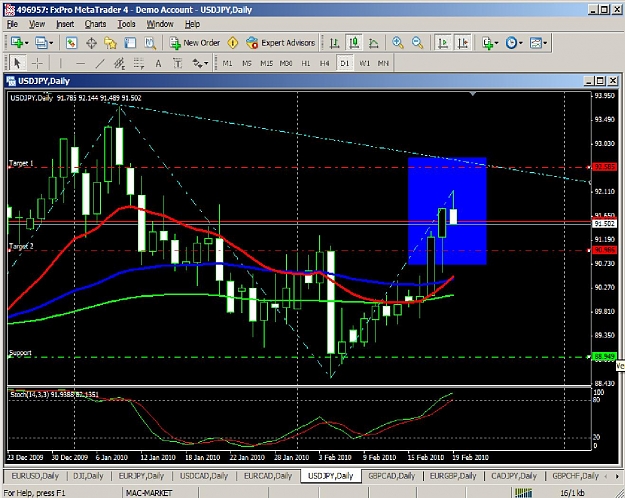Click the MetaTrader app icon in title bar
625x498 pixels.
[x=10, y=10]
